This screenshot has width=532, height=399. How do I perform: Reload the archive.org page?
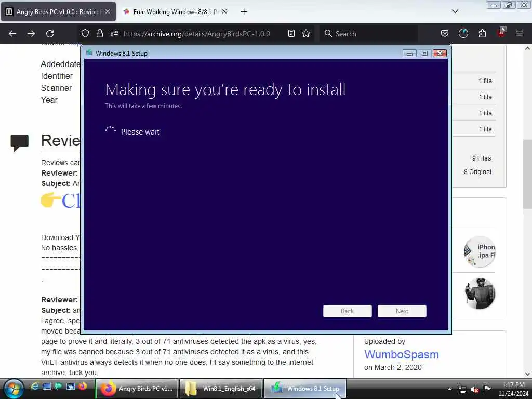pos(50,34)
